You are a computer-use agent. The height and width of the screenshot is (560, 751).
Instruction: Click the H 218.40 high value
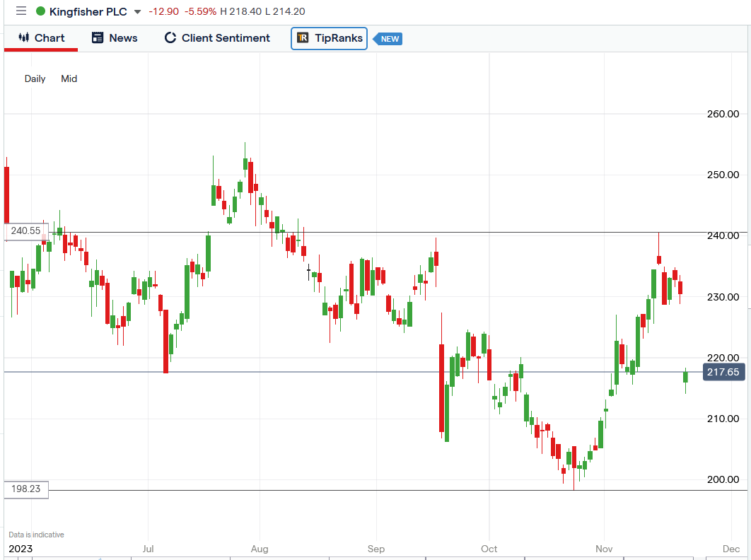240,11
